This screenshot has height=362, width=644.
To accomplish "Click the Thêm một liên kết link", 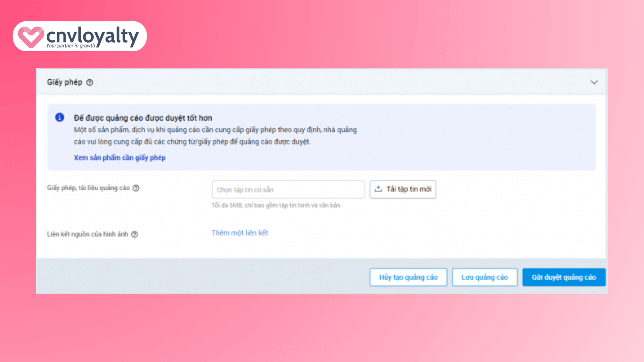I will pos(239,233).
